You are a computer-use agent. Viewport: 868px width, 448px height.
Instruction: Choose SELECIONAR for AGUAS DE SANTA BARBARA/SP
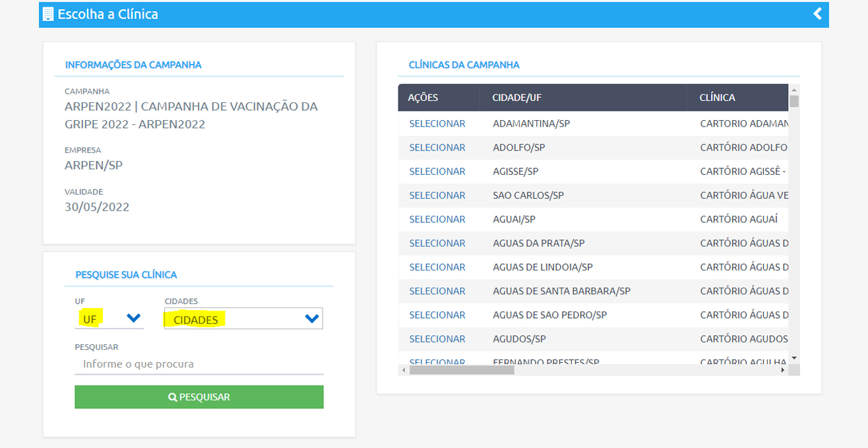[437, 291]
